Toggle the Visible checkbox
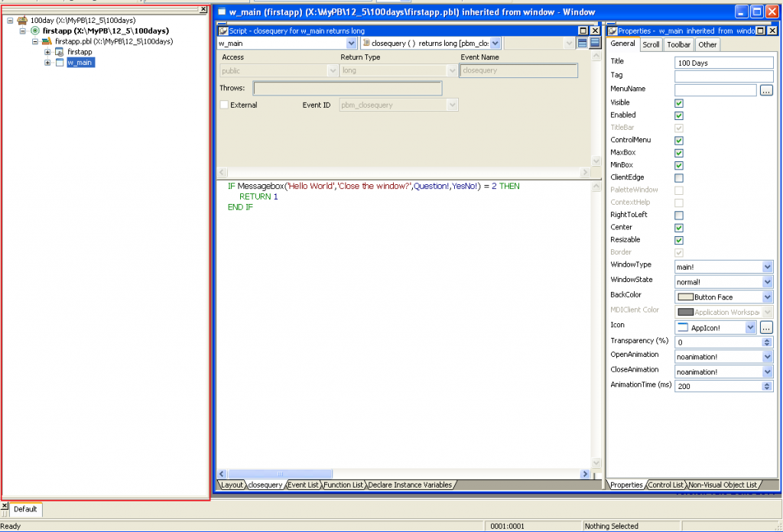The height and width of the screenshot is (532, 783). pos(679,103)
